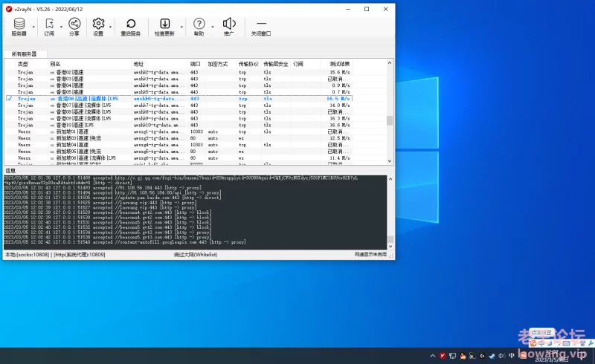Screen dimensions: 595x364
Task: Click the 重启服务 restart service icon
Action: tap(131, 27)
